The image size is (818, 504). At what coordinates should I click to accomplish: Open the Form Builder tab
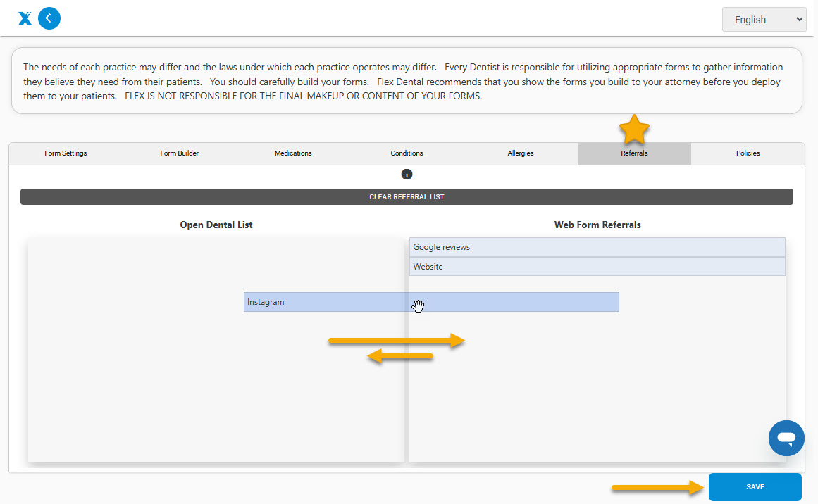pos(180,153)
